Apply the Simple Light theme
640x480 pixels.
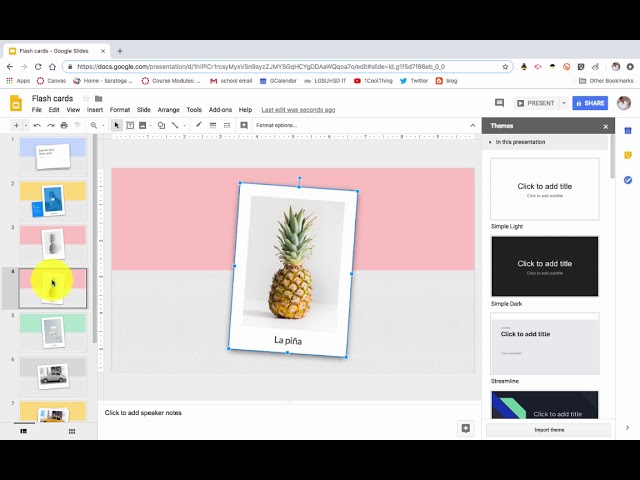click(x=544, y=189)
